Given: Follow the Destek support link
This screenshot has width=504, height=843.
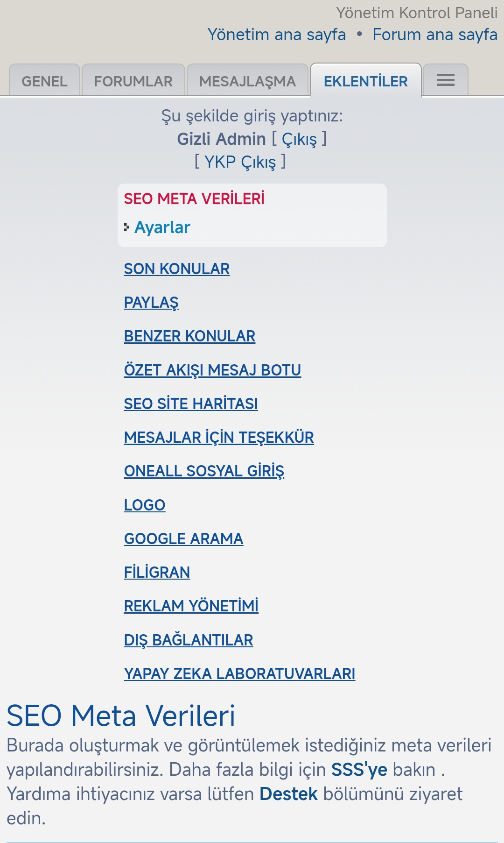Looking at the screenshot, I should coord(288,794).
